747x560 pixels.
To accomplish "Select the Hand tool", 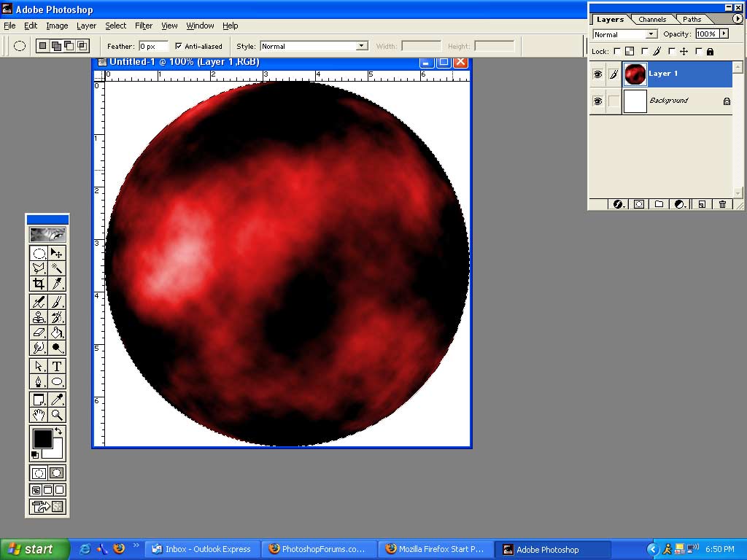I will (39, 415).
